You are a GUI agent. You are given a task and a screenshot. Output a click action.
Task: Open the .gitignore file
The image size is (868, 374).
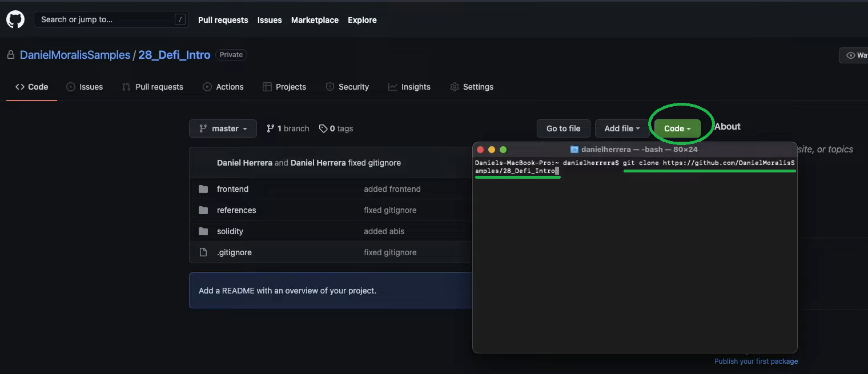234,252
